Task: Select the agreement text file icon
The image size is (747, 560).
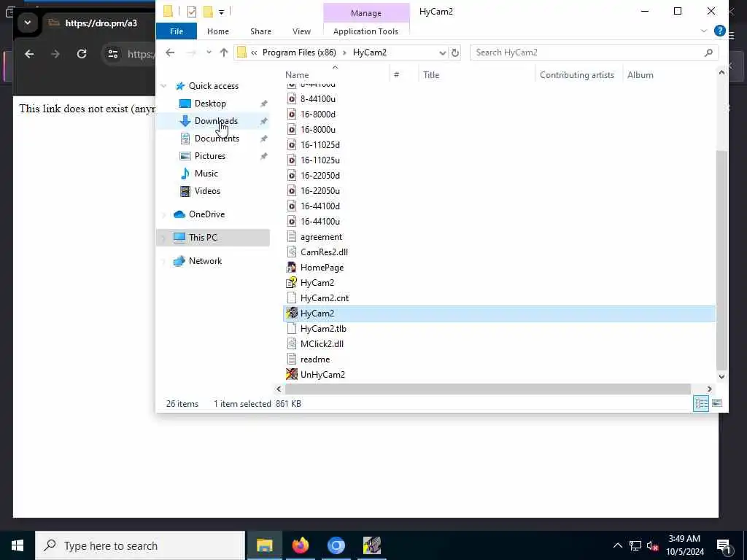Action: coord(291,237)
